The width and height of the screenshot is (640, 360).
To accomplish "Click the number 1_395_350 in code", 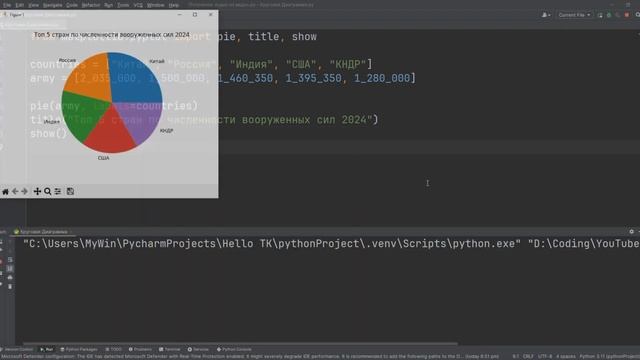I will (313, 78).
